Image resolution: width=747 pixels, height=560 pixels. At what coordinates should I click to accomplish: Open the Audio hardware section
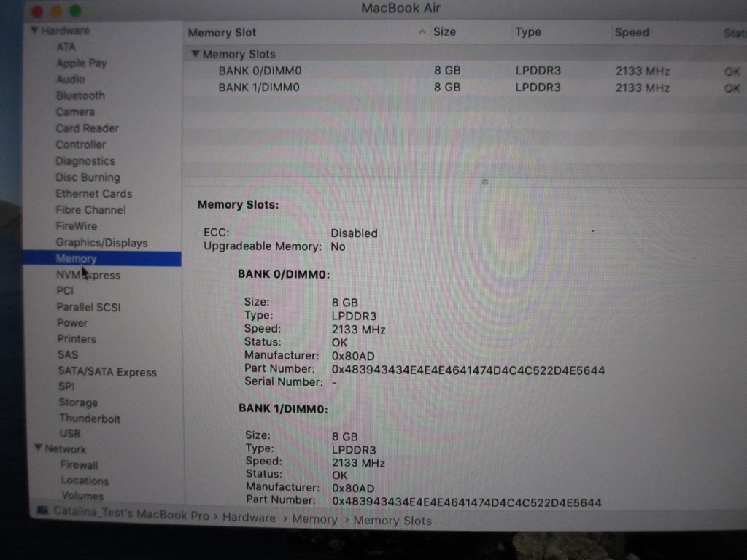click(x=71, y=79)
